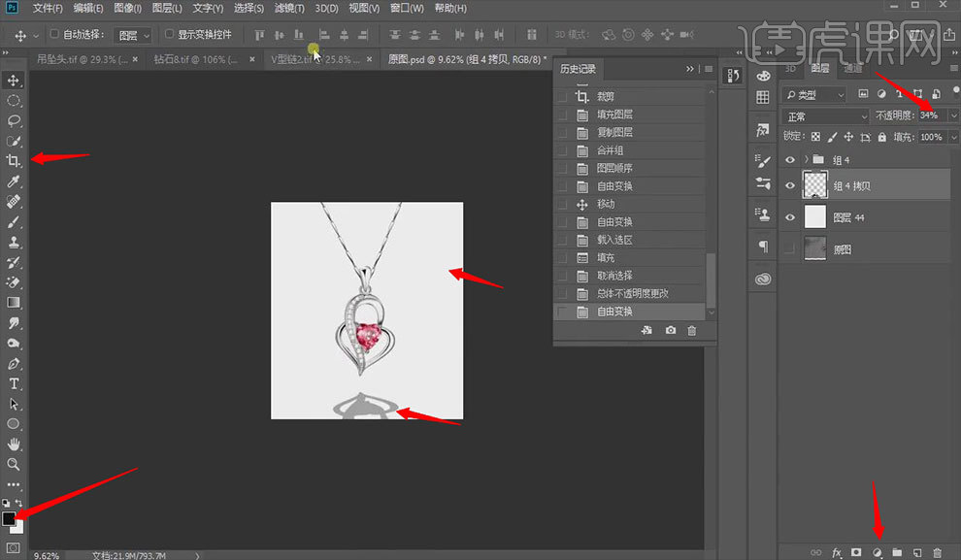The height and width of the screenshot is (560, 961).
Task: Create new fill or adjustment layer
Action: click(877, 551)
